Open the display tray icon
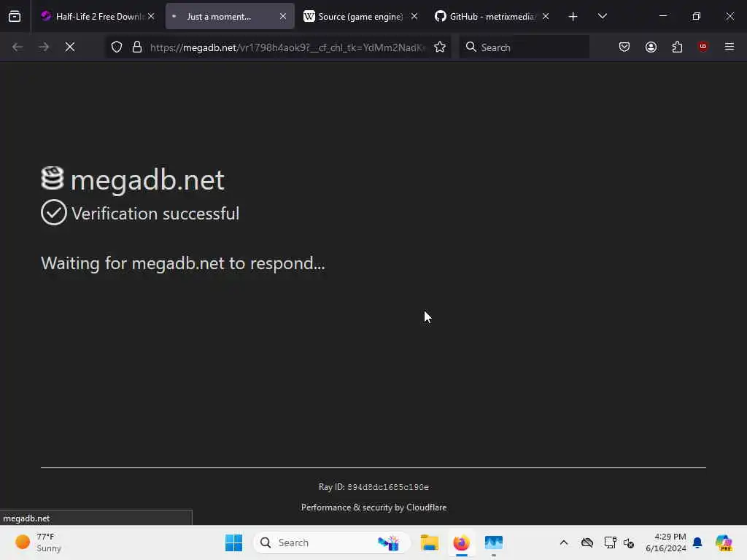747x560 pixels. [x=610, y=542]
